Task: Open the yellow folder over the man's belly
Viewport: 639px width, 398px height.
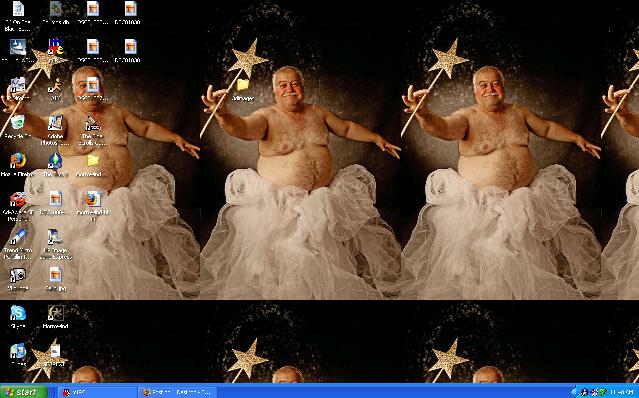Action: (93, 161)
